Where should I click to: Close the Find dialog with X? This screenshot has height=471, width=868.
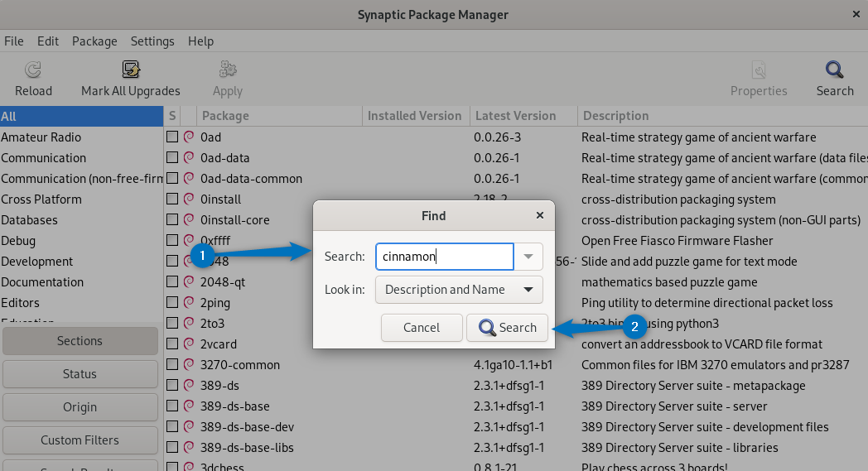pyautogui.click(x=540, y=215)
